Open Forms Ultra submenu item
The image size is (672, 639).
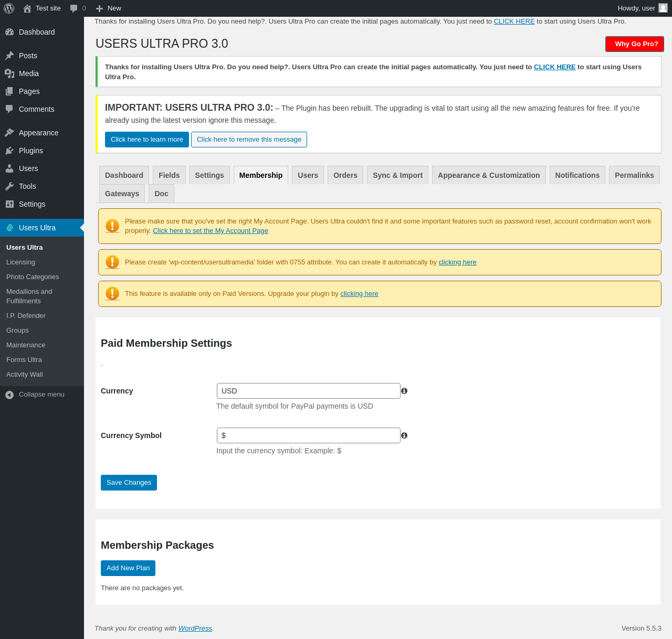(42, 360)
